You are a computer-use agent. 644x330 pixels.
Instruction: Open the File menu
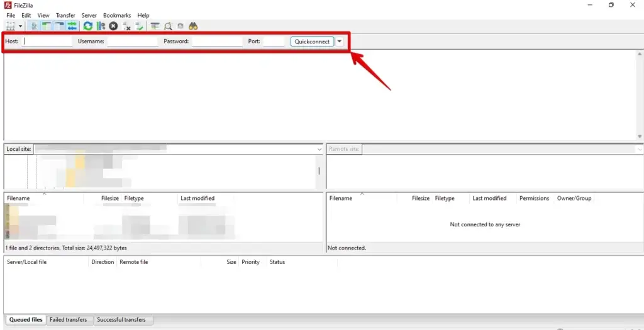pyautogui.click(x=11, y=15)
